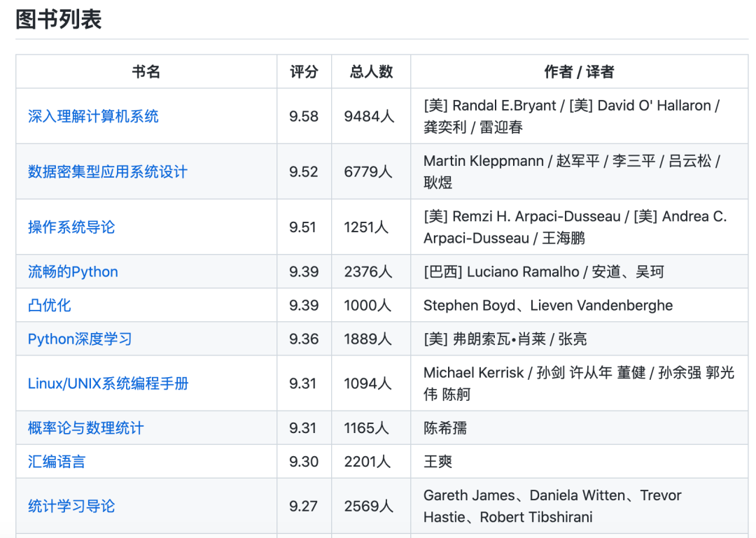756x538 pixels.
Task: Open the 概率论与数理统计 book link
Action: (86, 428)
